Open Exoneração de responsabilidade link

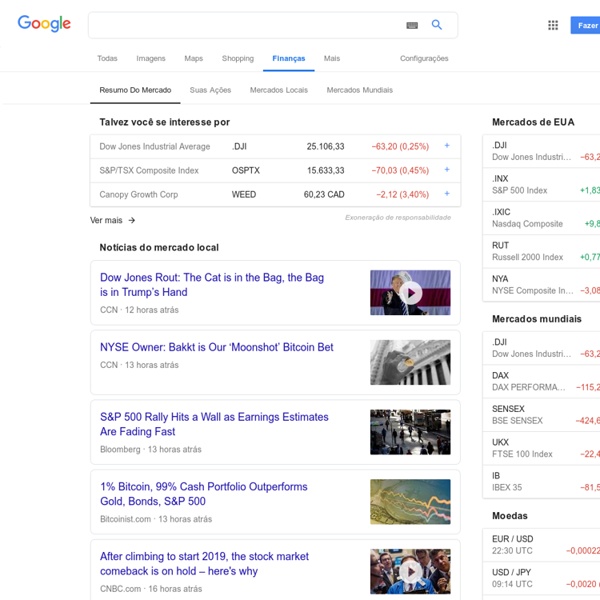click(398, 217)
